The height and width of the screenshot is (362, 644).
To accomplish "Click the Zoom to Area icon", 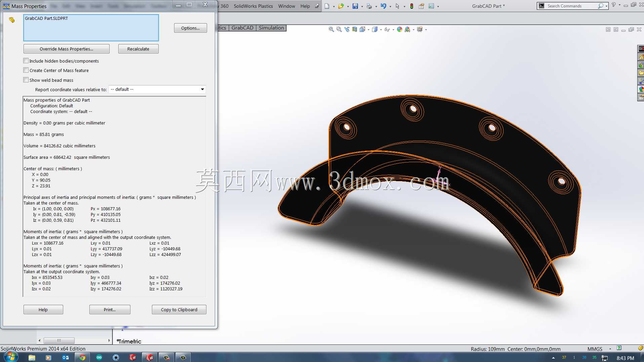I will coord(339,30).
